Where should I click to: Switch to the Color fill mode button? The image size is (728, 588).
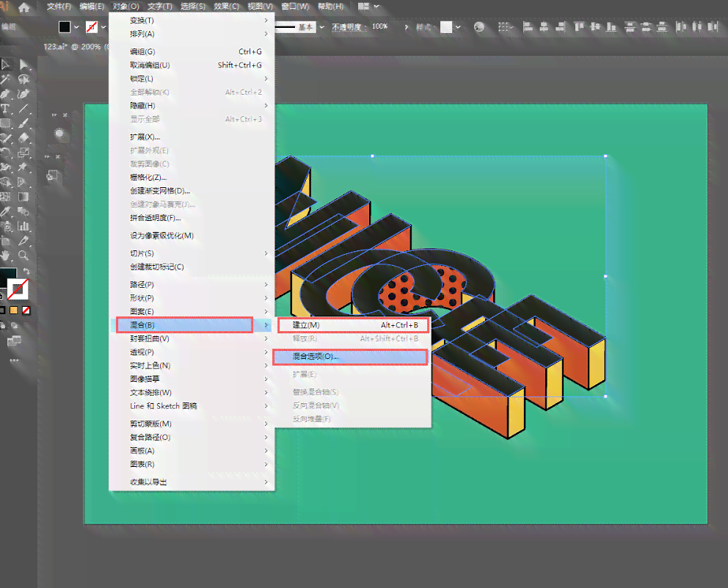click(x=2, y=311)
